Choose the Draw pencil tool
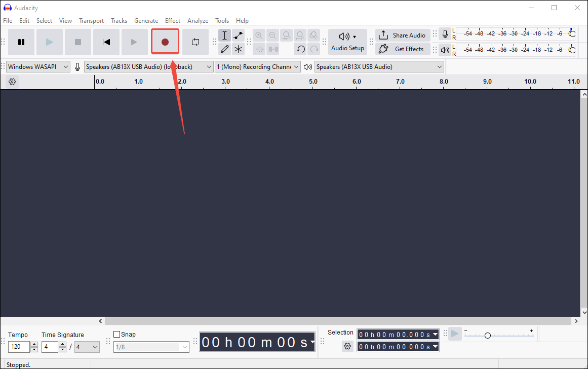 (225, 49)
